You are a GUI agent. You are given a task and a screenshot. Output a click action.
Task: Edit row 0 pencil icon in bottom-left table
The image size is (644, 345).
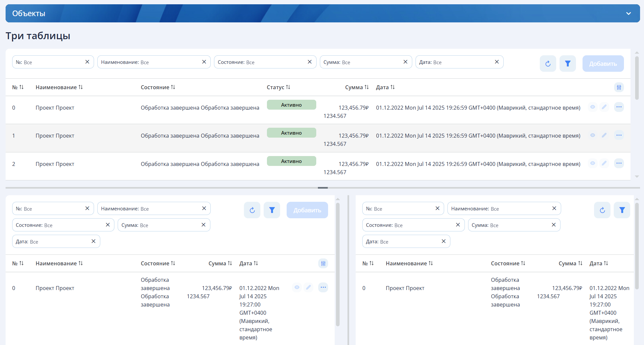click(308, 287)
